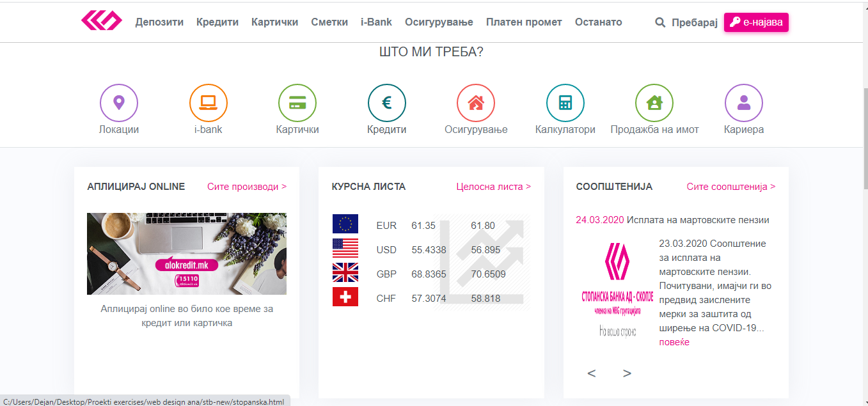Screen dimensions: 868x406
Task: Click the Кариера person icon
Action: coord(743,103)
